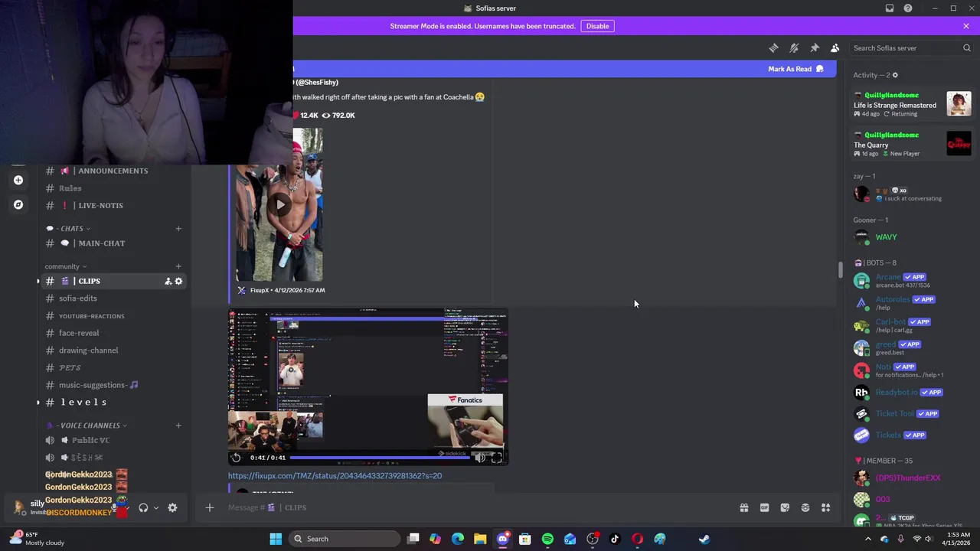The image size is (980, 551).
Task: Select the Arcane bot in the member list
Action: (x=913, y=281)
